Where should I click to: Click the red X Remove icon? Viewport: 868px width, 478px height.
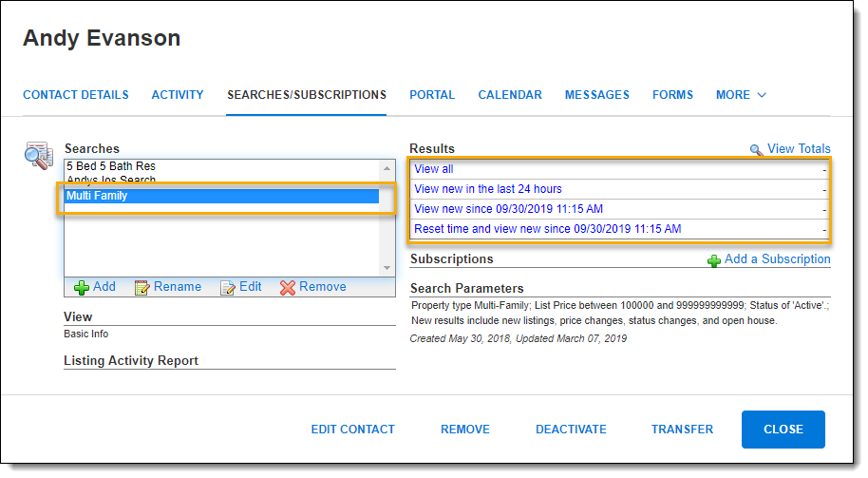pyautogui.click(x=288, y=287)
